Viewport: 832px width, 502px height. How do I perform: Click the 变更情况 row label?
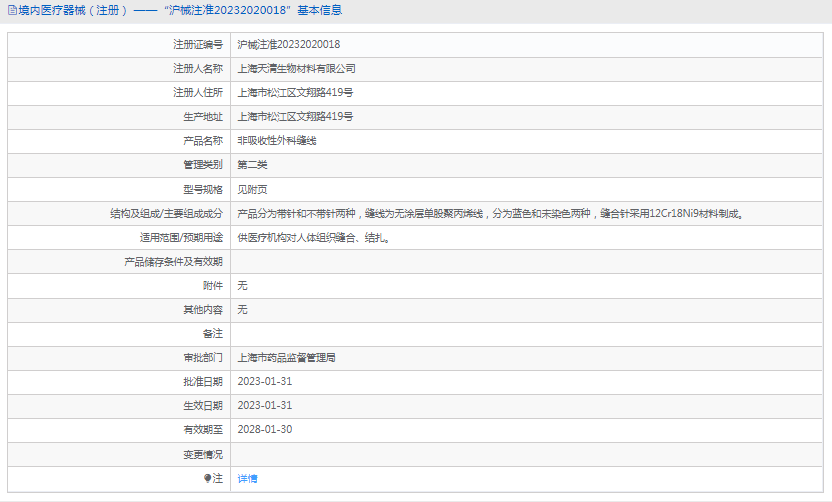(x=203, y=455)
